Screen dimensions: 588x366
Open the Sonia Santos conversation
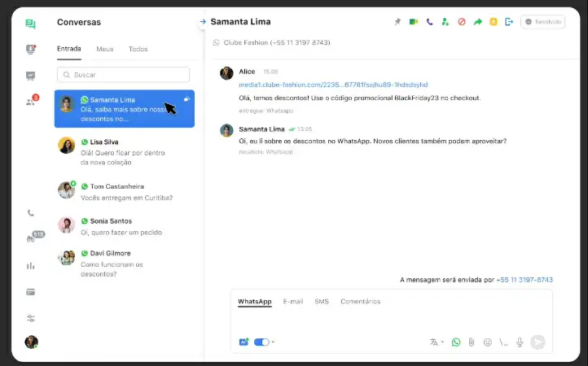coord(125,226)
